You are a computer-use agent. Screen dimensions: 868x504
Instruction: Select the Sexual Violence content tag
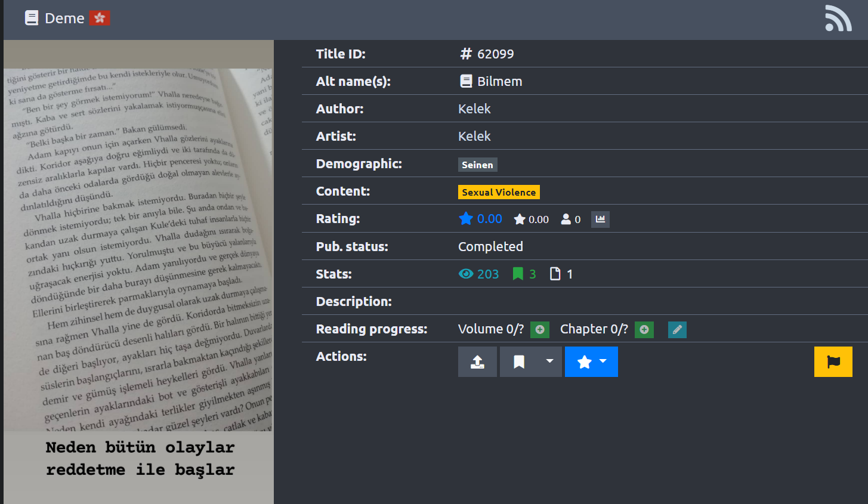[499, 192]
